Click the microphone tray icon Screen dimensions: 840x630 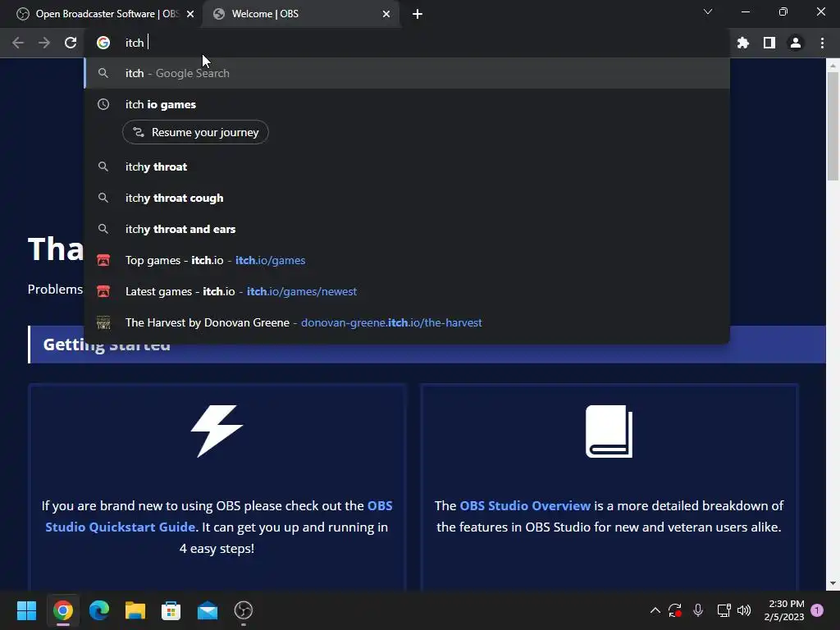(697, 610)
